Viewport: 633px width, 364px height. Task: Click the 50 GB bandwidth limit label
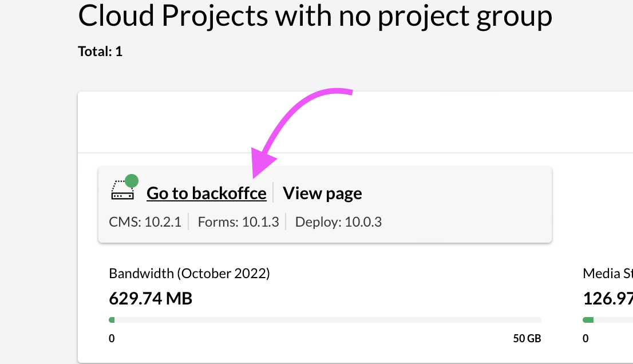tap(527, 338)
